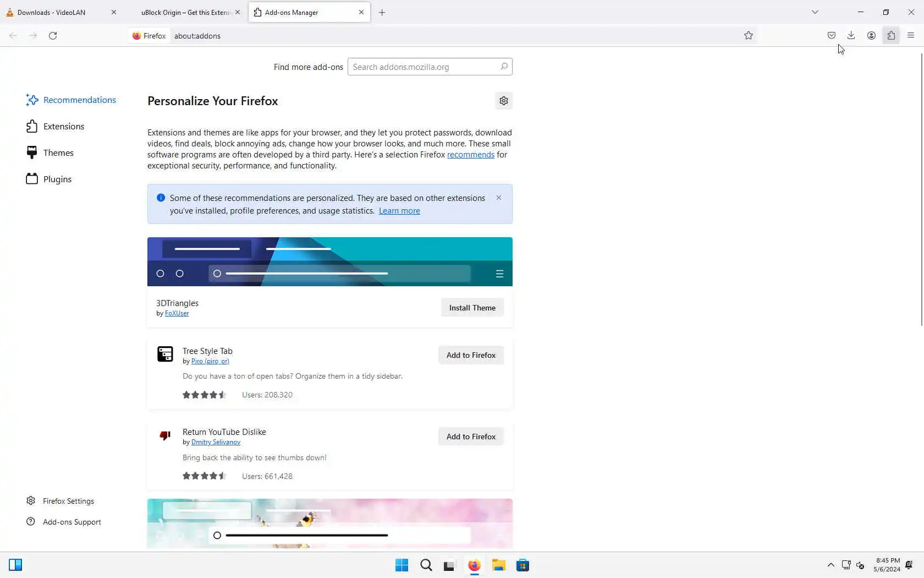The height and width of the screenshot is (578, 924).
Task: Click the Return YouTube Dislike icon
Action: (x=165, y=435)
